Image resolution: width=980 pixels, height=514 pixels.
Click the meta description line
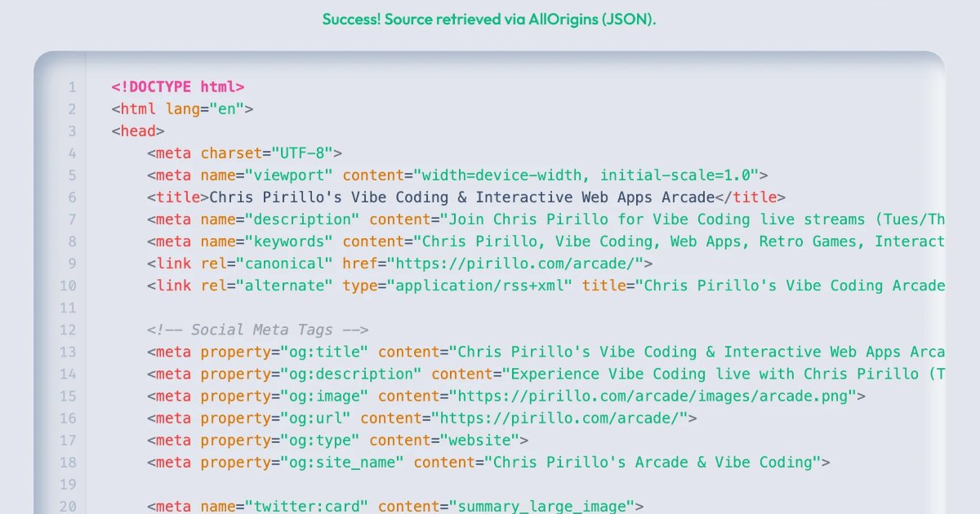(546, 219)
